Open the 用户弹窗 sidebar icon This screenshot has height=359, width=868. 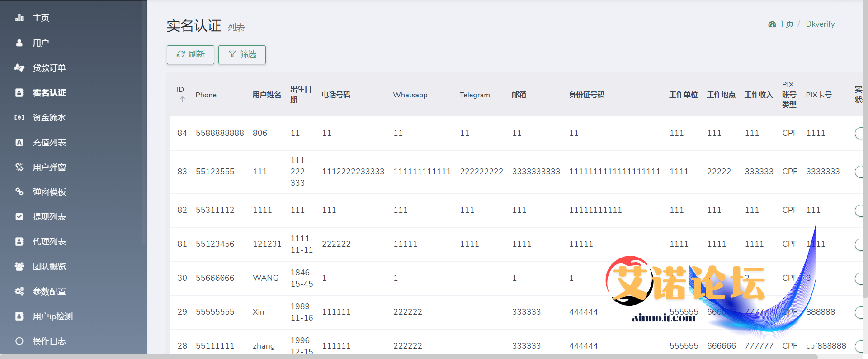coord(19,167)
